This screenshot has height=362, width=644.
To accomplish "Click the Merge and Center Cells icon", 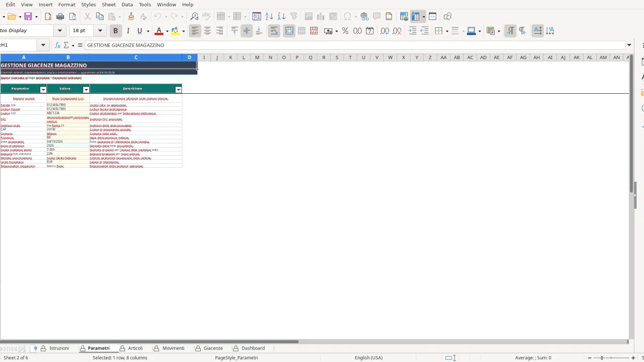I will (x=289, y=31).
